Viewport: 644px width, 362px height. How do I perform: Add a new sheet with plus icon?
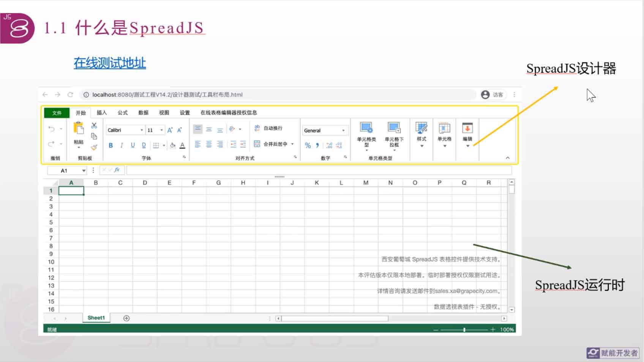126,318
